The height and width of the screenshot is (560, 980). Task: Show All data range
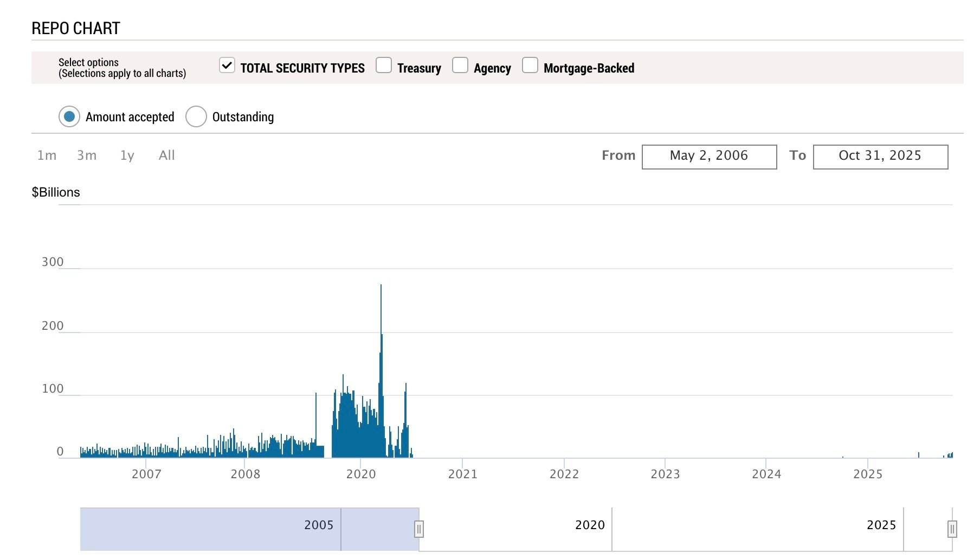(x=166, y=155)
